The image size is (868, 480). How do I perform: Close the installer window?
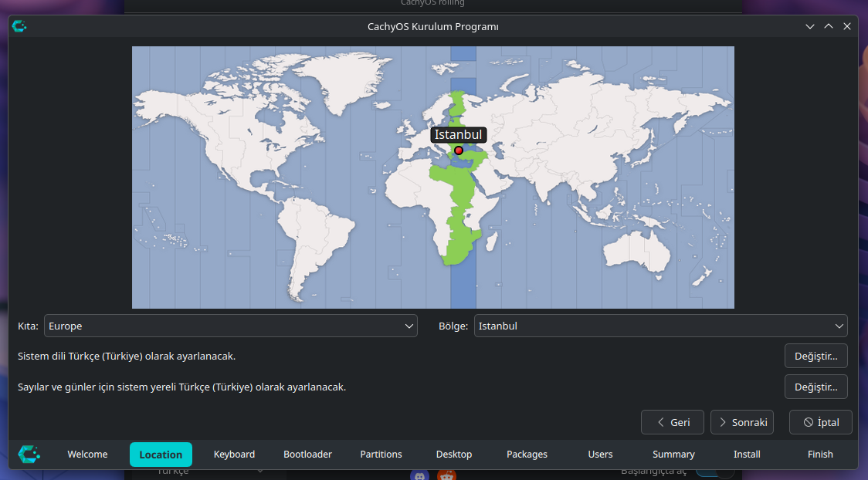(847, 26)
